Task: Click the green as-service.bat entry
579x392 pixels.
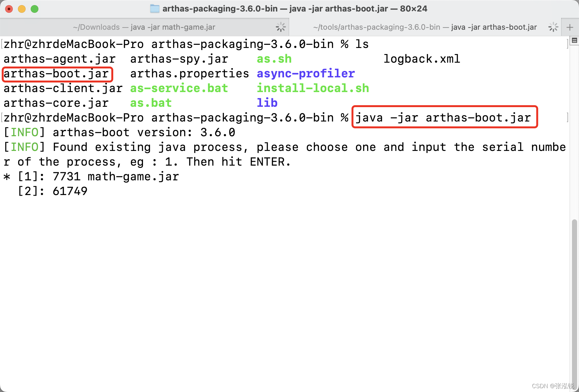Action: (x=179, y=89)
